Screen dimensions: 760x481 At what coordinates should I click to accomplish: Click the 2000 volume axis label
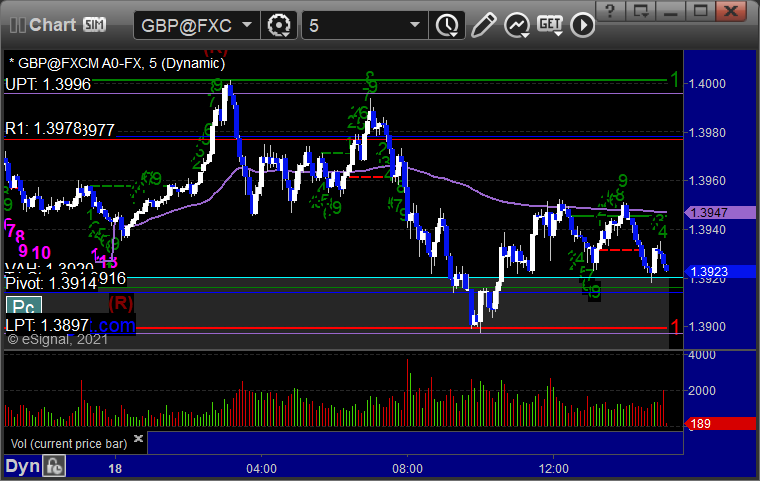702,391
